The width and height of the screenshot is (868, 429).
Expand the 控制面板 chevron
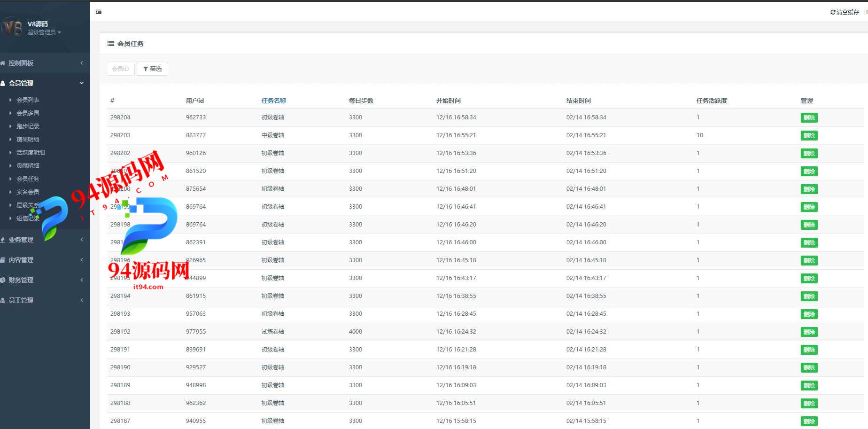(82, 63)
